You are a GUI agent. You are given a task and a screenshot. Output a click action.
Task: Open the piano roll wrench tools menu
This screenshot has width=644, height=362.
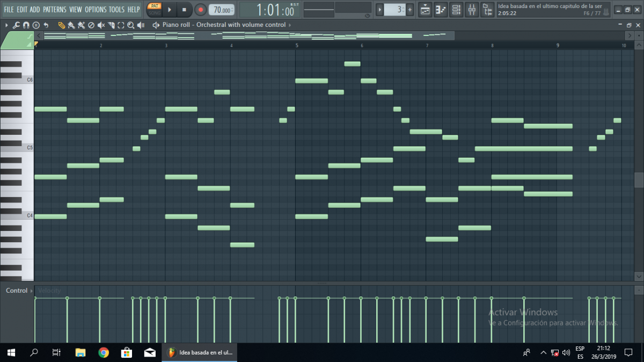tap(16, 25)
